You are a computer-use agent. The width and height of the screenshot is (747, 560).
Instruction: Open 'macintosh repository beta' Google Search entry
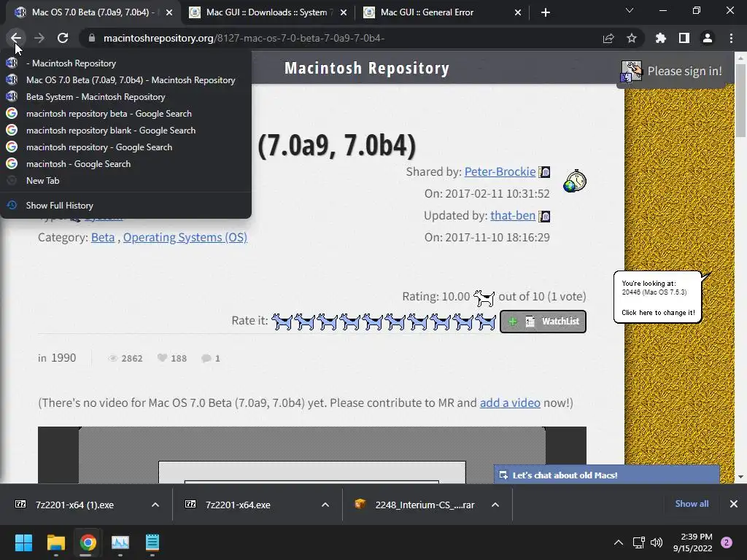click(x=125, y=113)
